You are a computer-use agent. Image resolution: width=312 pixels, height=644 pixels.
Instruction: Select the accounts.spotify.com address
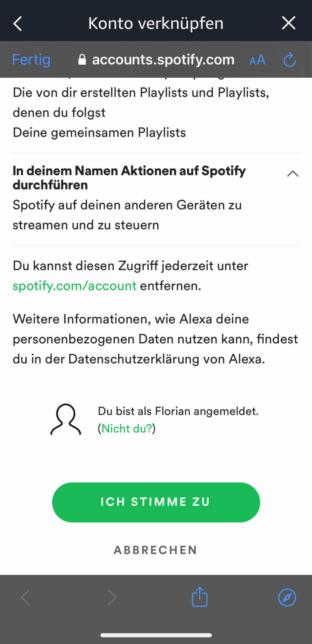tap(163, 60)
